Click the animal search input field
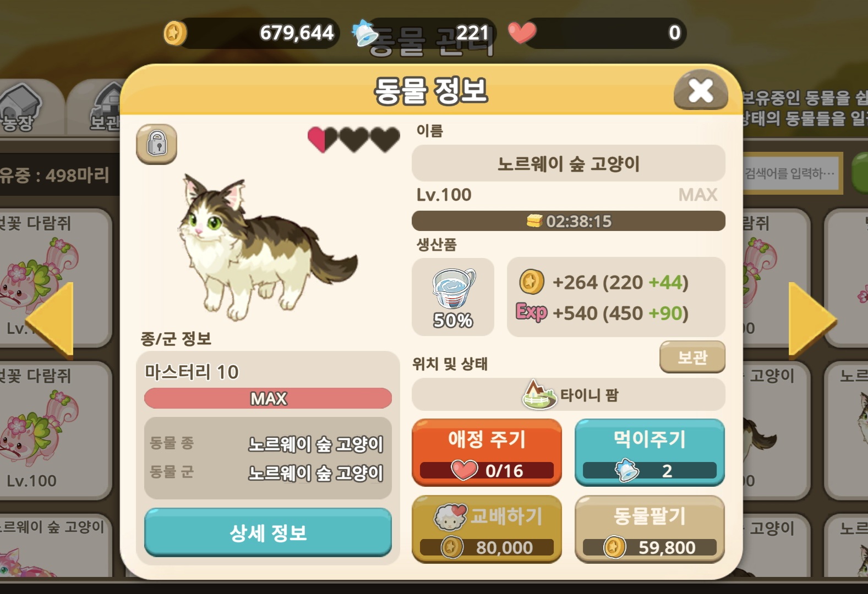 pyautogui.click(x=791, y=173)
